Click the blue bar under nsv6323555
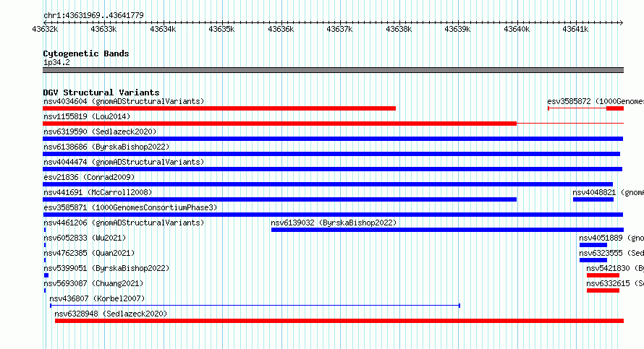 pyautogui.click(x=593, y=260)
